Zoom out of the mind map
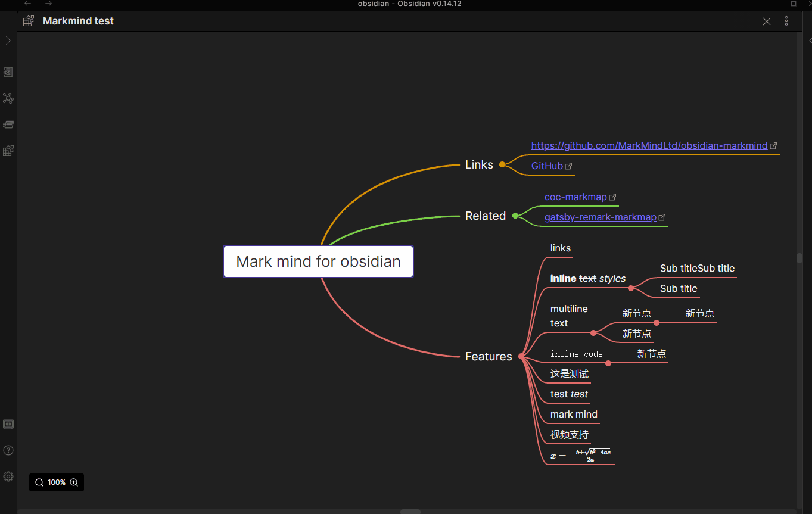 [39, 482]
